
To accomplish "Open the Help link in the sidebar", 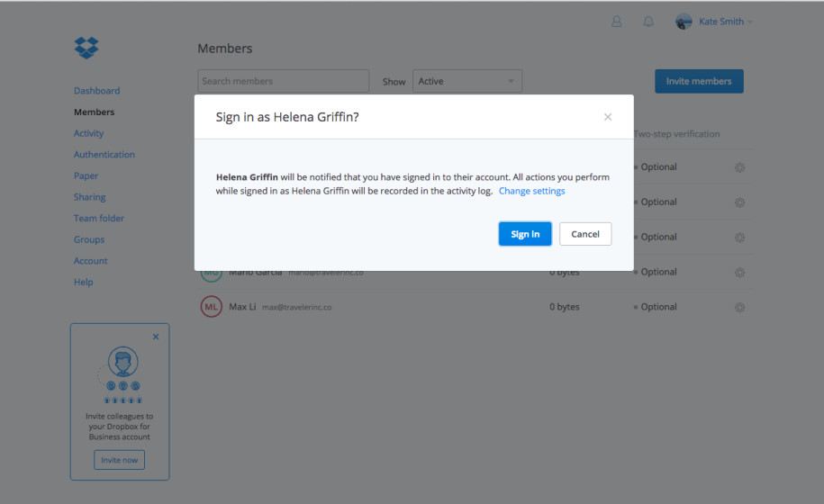I will 83,282.
